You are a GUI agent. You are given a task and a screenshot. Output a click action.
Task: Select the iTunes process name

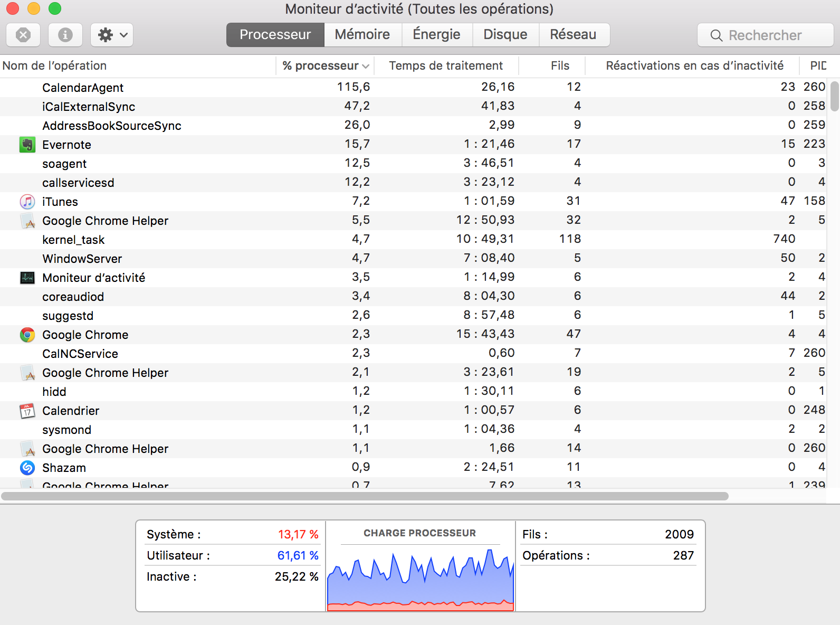pos(60,202)
